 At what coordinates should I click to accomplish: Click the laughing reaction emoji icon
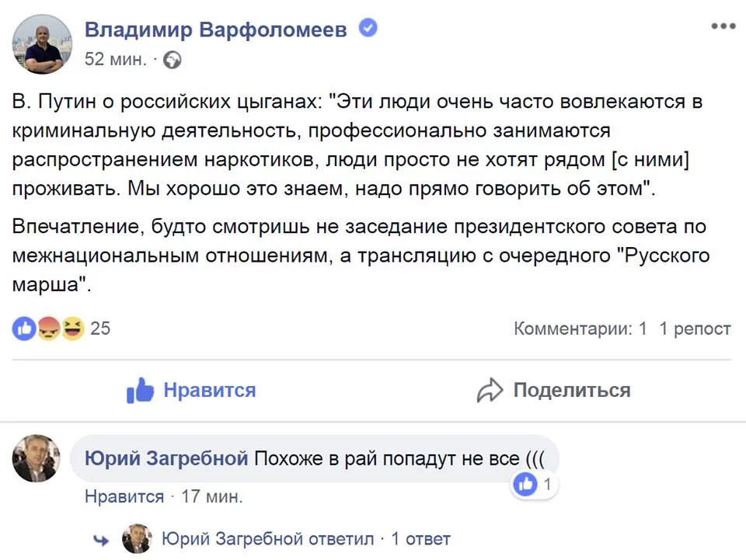point(72,328)
